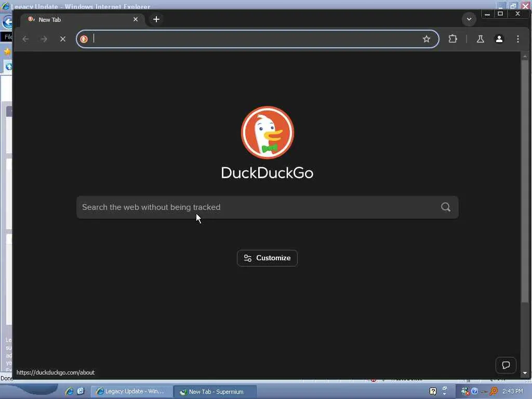Click the Internet Explorer back button behind
532x399 pixels.
coord(7,22)
